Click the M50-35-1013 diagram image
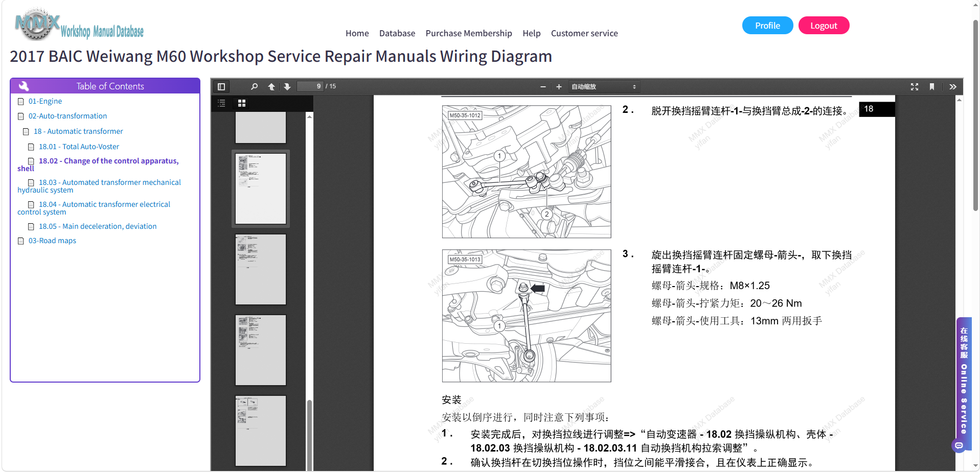This screenshot has height=473, width=980. pyautogui.click(x=527, y=316)
